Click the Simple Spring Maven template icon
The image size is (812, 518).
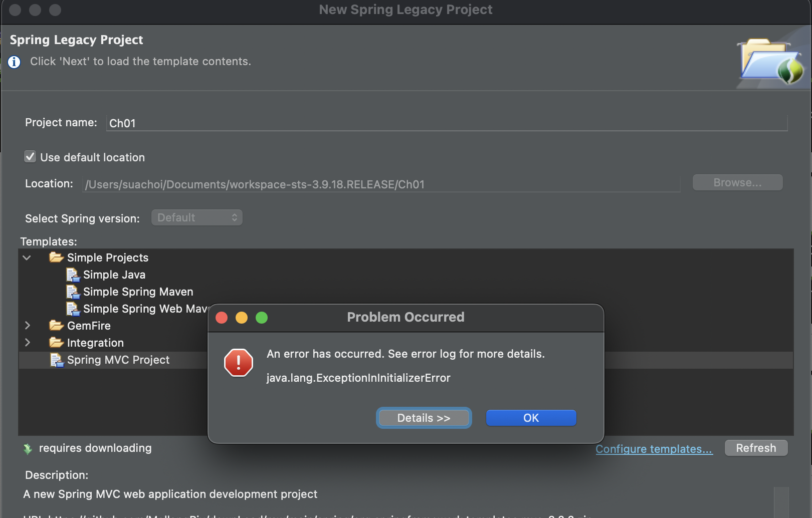point(73,292)
